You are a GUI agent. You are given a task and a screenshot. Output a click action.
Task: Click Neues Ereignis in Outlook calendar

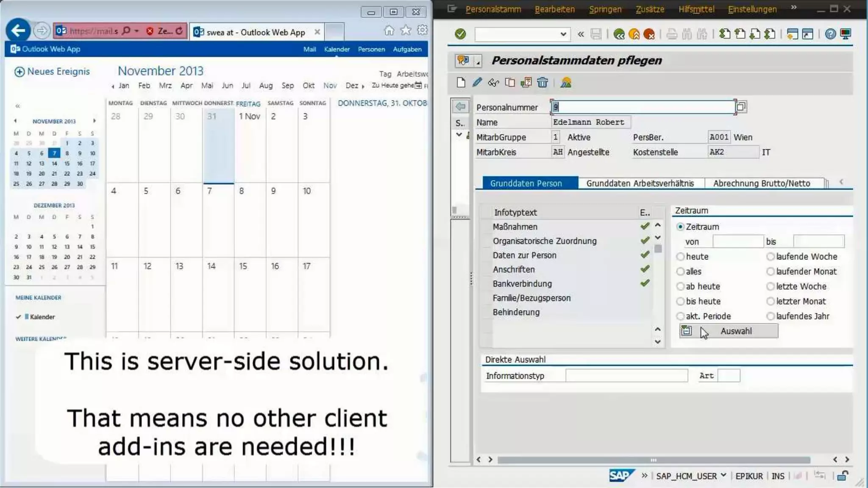(53, 72)
